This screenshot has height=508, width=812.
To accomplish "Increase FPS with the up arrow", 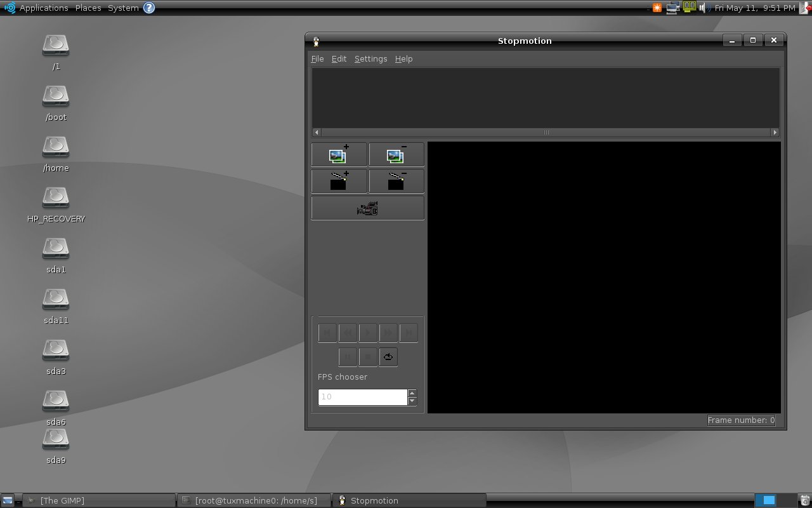I will point(412,393).
